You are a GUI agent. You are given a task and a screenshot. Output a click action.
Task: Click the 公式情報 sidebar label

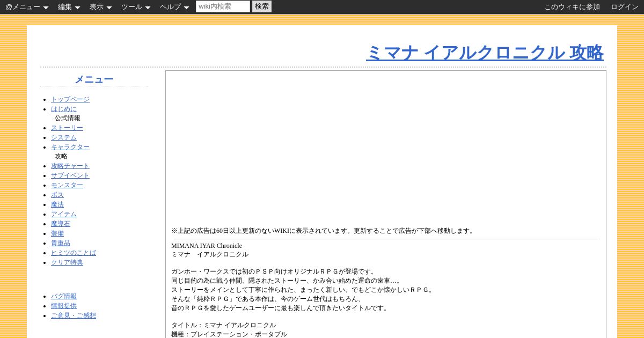(68, 118)
